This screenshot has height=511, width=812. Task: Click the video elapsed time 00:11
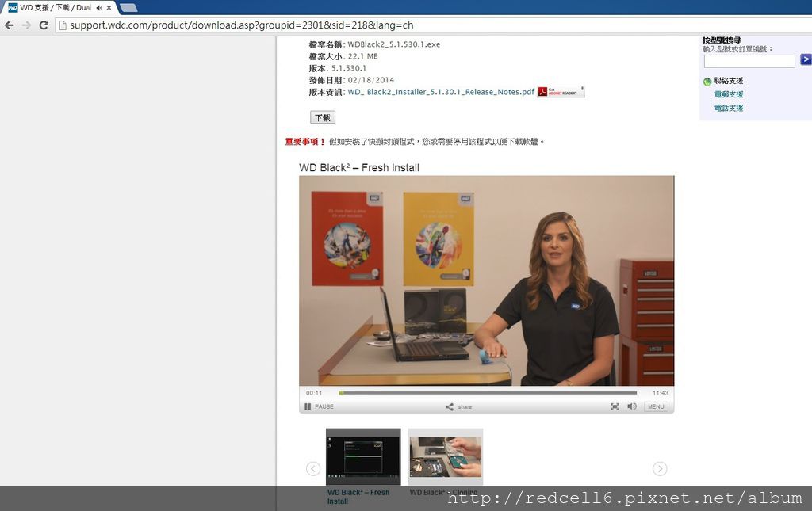pos(314,393)
